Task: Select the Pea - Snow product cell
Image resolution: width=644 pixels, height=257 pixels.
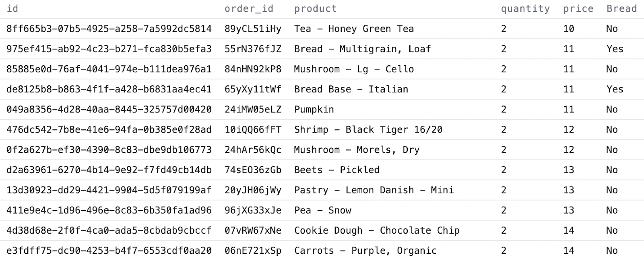Action: 322,210
